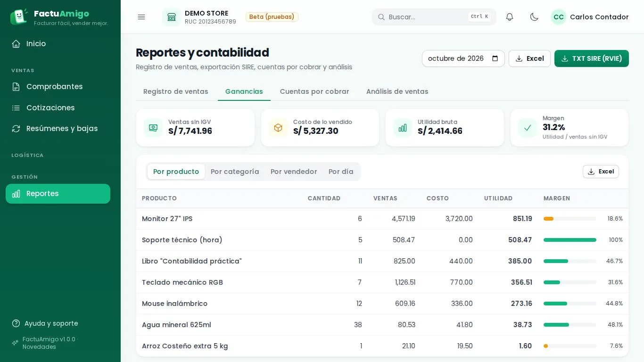
Task: Open Reportes in the sidebar
Action: pos(58,194)
